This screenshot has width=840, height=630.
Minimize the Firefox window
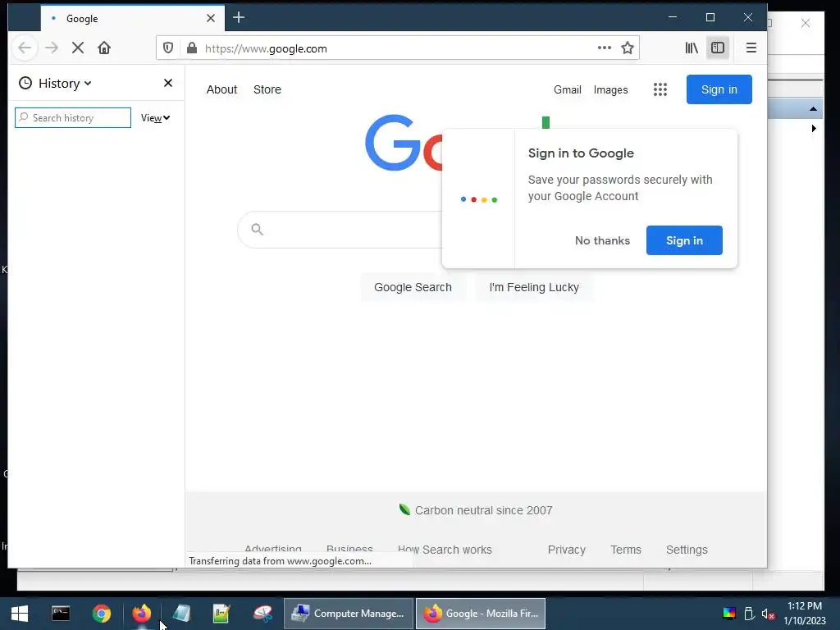point(673,18)
